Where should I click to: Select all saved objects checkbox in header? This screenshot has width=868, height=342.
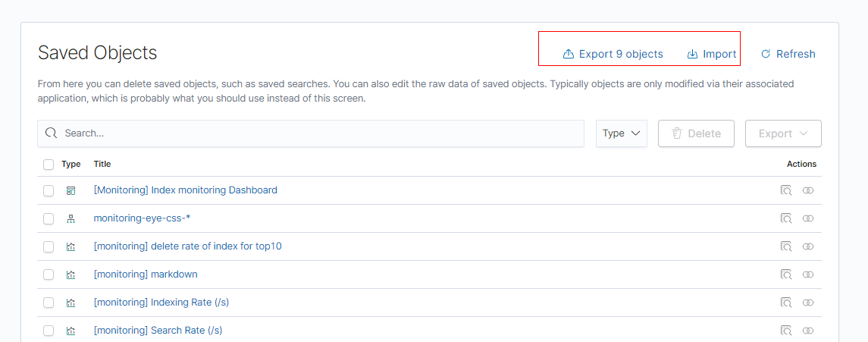tap(49, 165)
